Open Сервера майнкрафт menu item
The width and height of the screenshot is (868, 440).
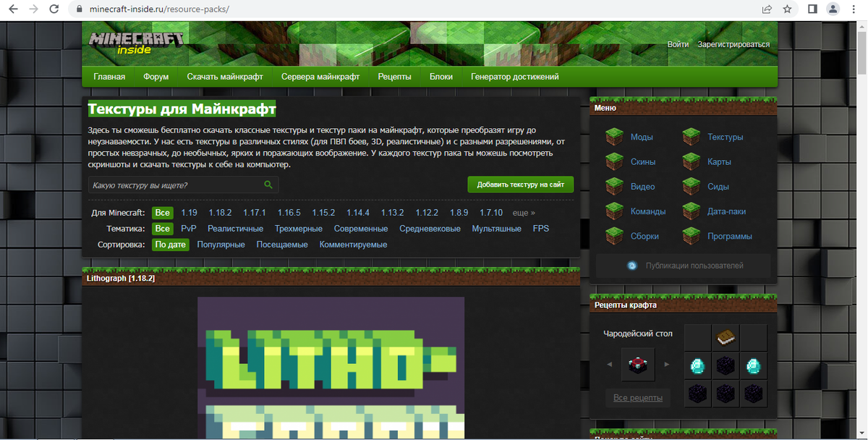(320, 77)
